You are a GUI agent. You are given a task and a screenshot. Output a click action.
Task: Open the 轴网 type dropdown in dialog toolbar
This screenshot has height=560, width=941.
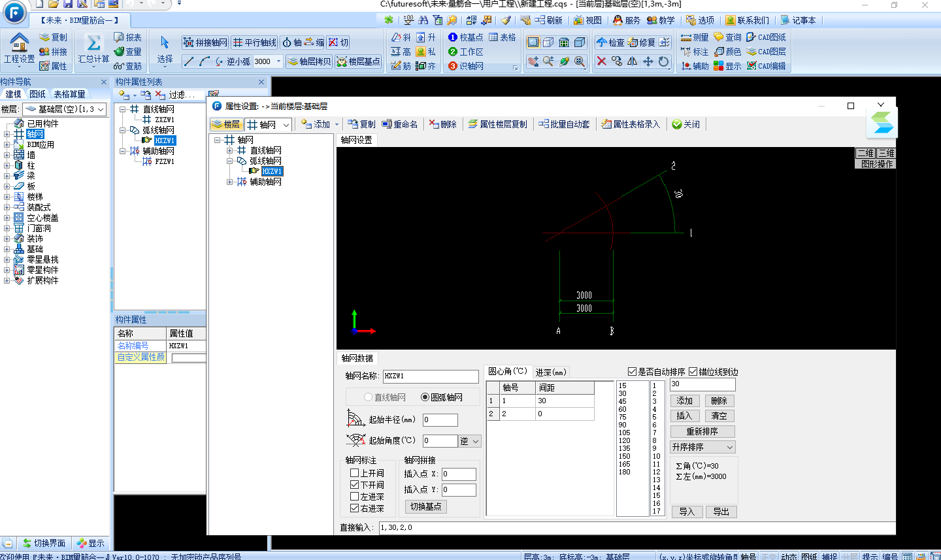(x=269, y=125)
